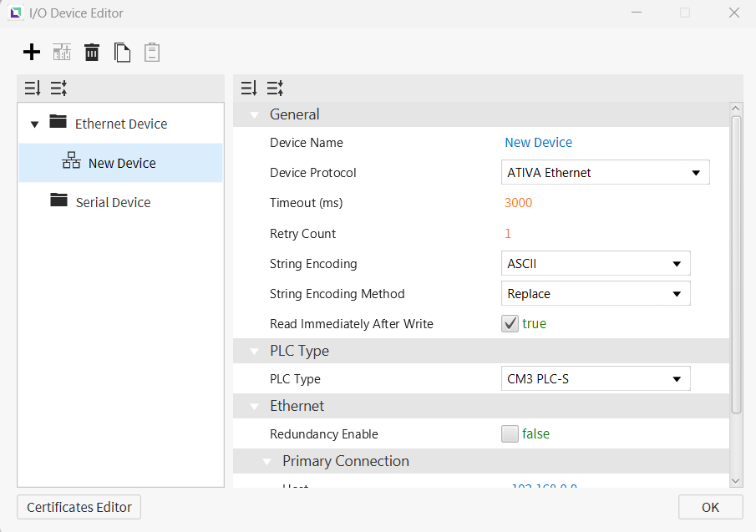This screenshot has width=756, height=532.
Task: Copy the selected device
Action: coord(122,52)
